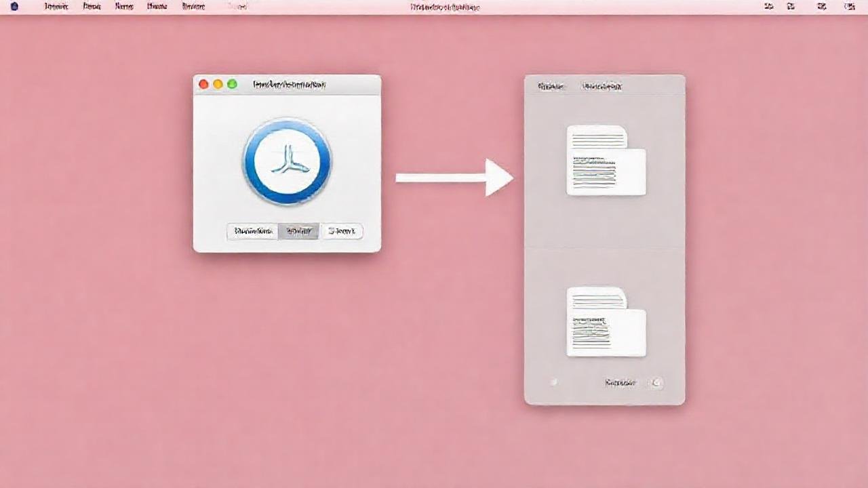Open the second app menu in menu bar
Viewport: 868px width, 488px height.
[x=92, y=7]
